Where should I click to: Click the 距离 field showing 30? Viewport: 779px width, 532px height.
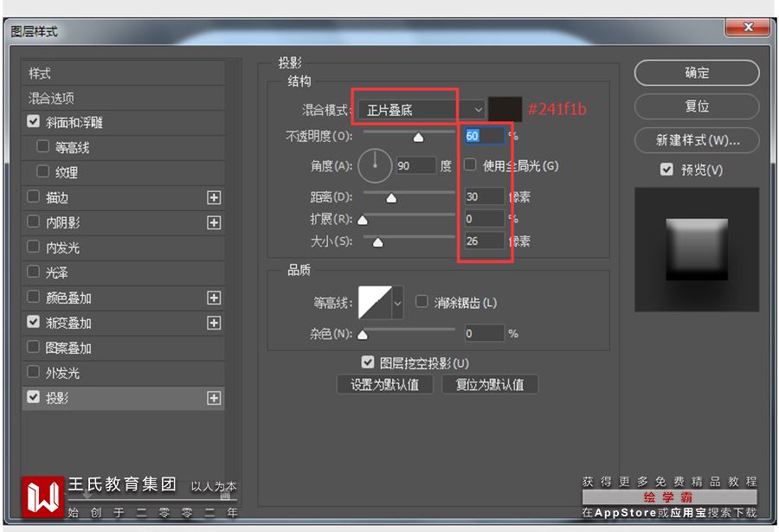click(485, 196)
